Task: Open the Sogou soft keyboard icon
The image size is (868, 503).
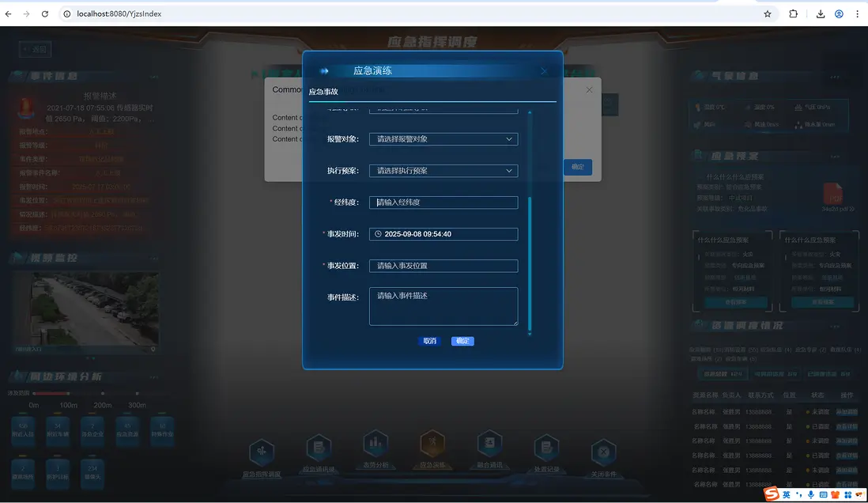Action: pos(823,494)
